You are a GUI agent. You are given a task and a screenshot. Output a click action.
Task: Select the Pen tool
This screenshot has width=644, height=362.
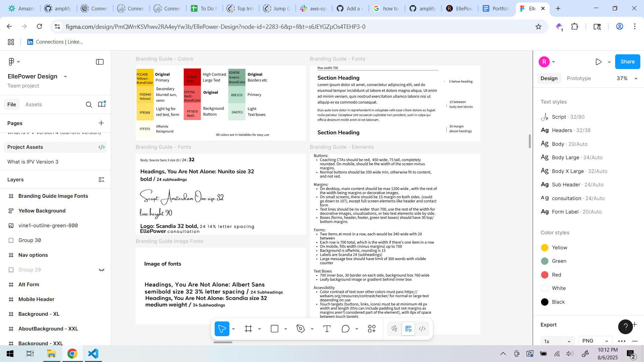301,329
